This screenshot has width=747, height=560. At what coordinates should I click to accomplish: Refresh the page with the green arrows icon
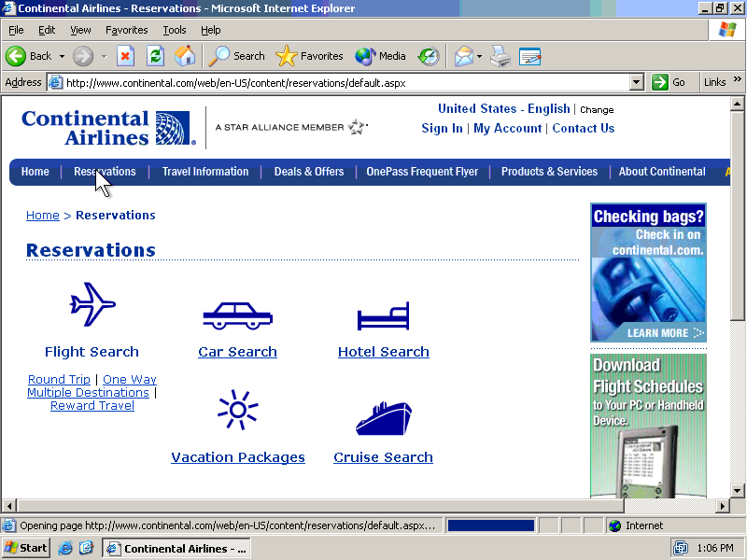tap(155, 56)
